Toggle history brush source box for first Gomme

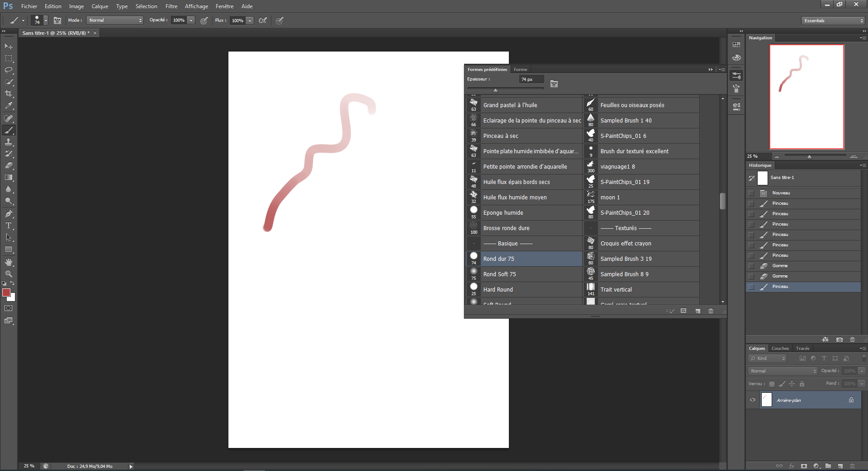[x=751, y=266]
